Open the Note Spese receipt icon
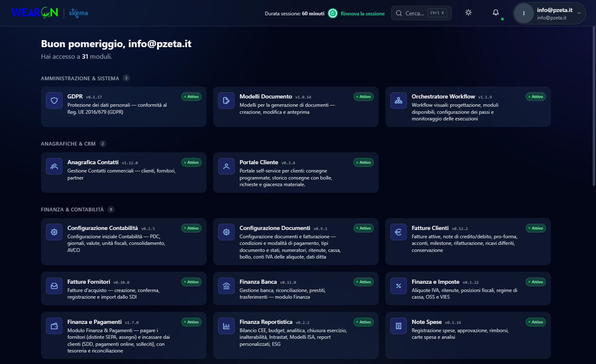Image resolution: width=596 pixels, height=364 pixels. [x=399, y=326]
